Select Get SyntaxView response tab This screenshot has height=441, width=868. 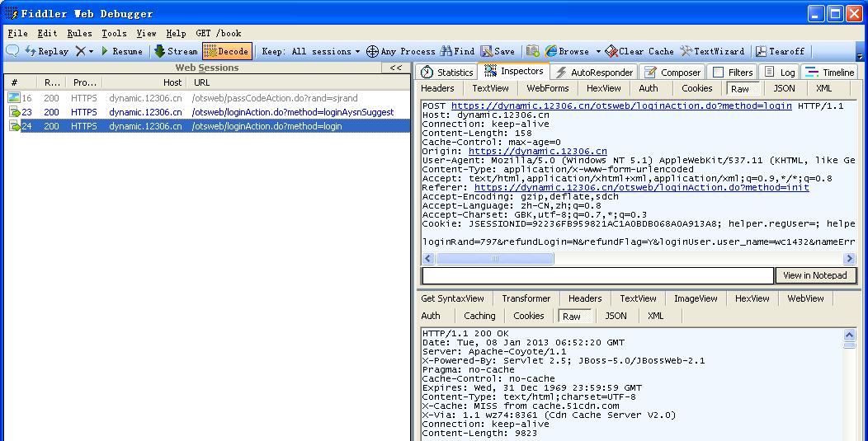click(452, 298)
